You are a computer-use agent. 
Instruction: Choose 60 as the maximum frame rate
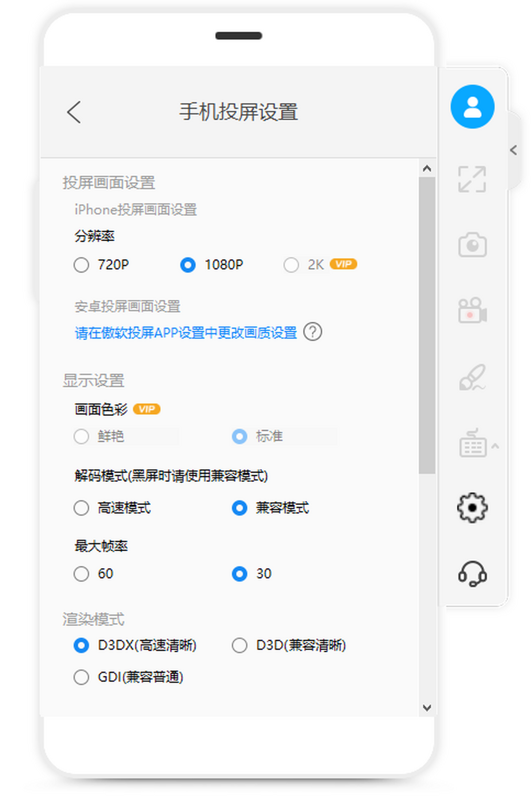[x=82, y=574]
